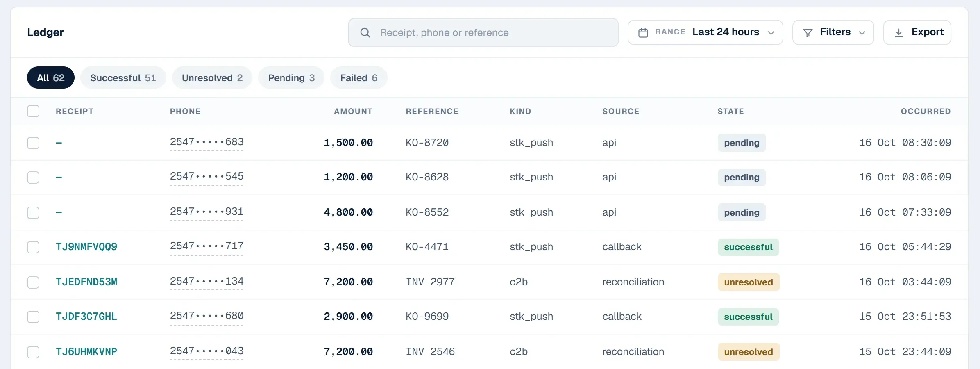
Task: Show the Unresolved 2 tab
Action: click(x=212, y=77)
